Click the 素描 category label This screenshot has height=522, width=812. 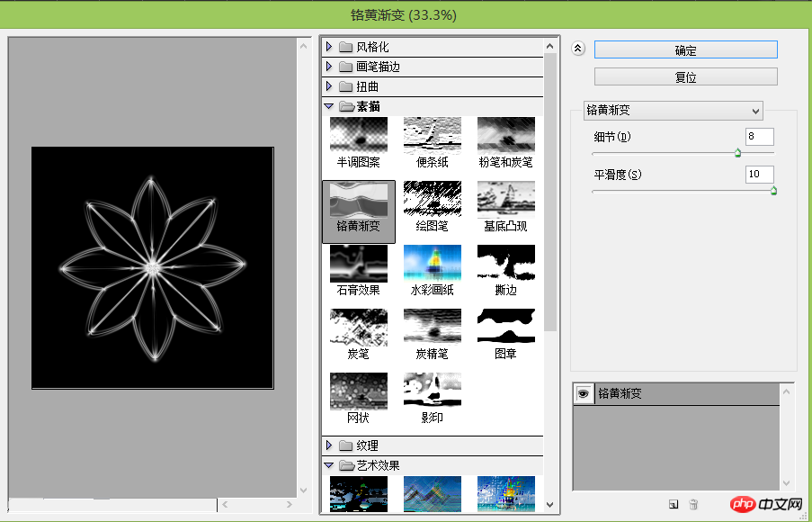[x=368, y=106]
